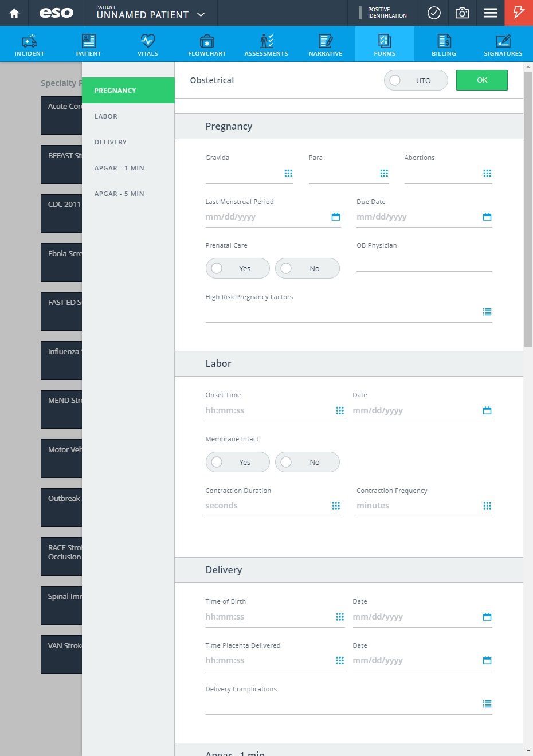
Task: Open the Signatures tab
Action: click(503, 44)
